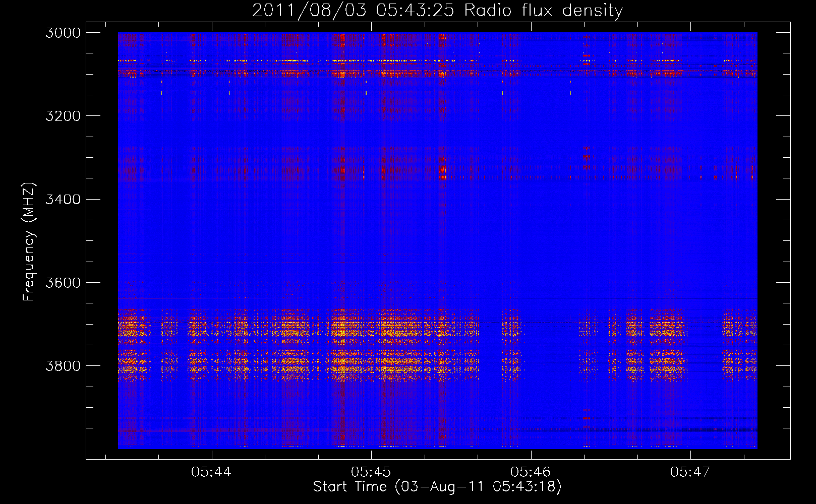Image resolution: width=816 pixels, height=504 pixels.
Task: Click the 05:47 time tick label
Action: tap(690, 472)
